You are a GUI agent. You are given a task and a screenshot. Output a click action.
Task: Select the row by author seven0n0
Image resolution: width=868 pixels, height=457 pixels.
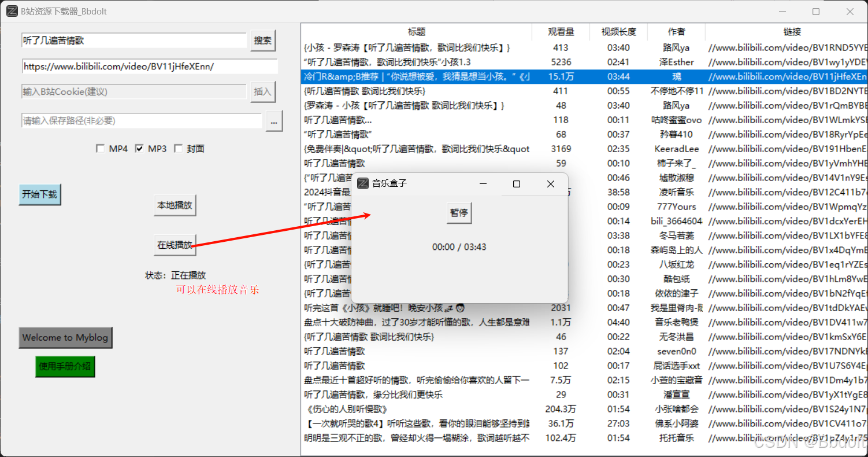tap(584, 351)
